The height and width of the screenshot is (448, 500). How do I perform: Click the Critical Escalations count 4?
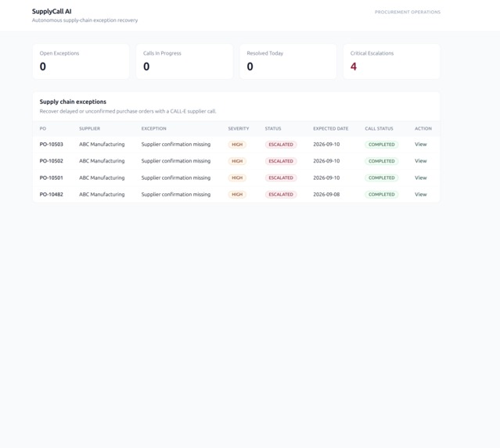click(x=354, y=66)
